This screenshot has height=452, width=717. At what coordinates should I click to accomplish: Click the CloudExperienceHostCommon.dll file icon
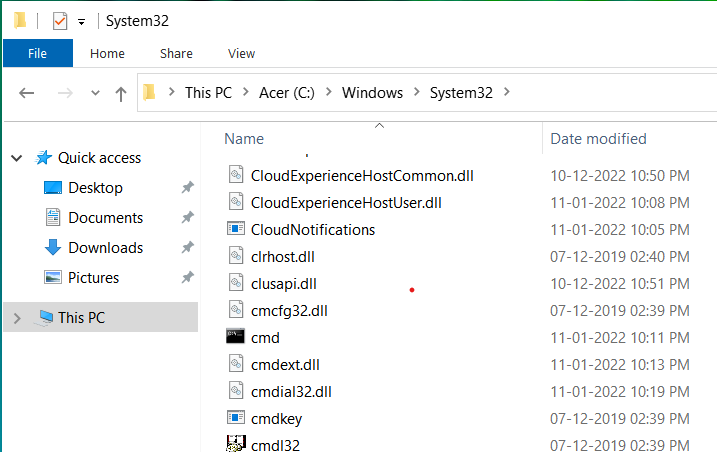tap(235, 175)
